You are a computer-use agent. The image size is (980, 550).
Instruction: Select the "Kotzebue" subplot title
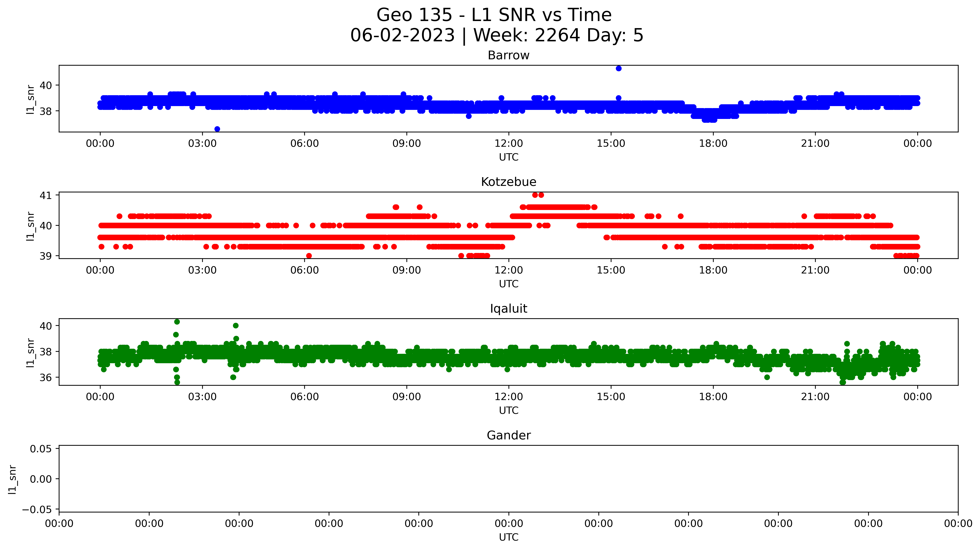(509, 182)
